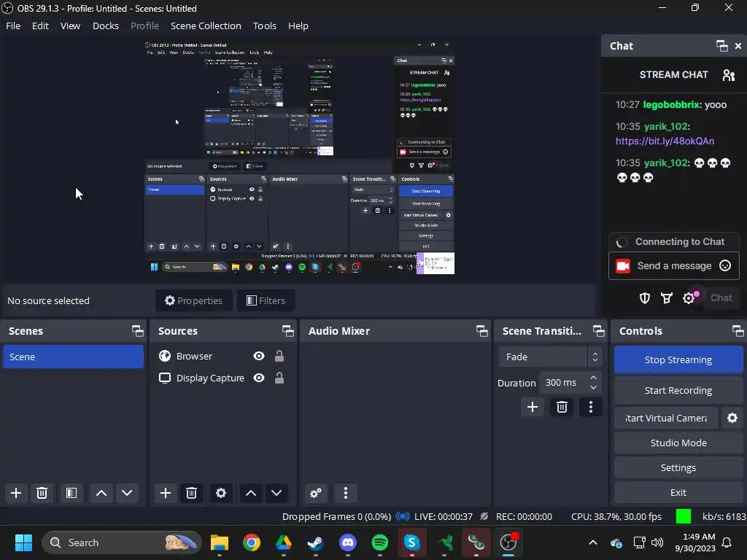Select the Display Capture source row
This screenshot has width=747, height=560.
222,378
